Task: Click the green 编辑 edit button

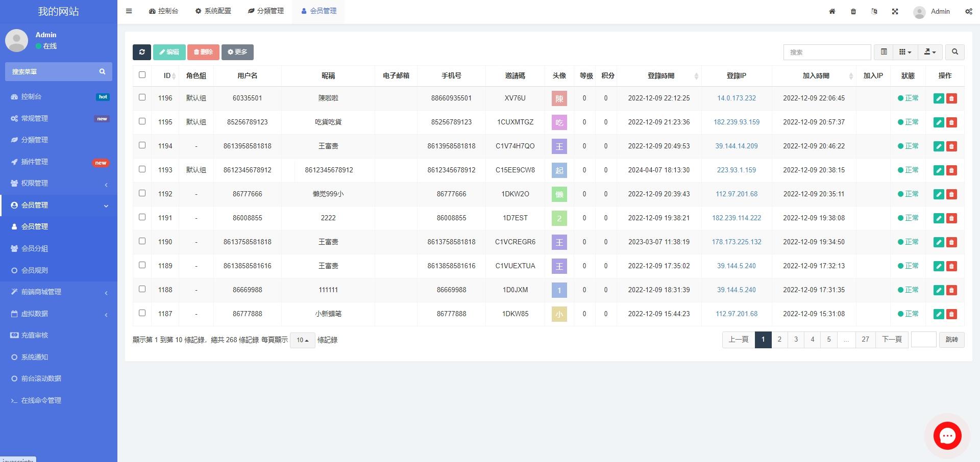Action: tap(169, 52)
